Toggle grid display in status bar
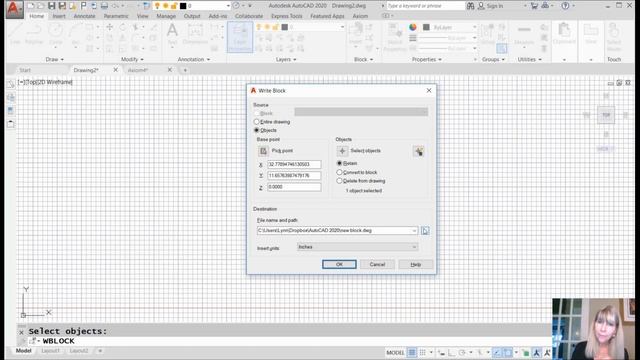This screenshot has height=360, width=640. point(412,352)
